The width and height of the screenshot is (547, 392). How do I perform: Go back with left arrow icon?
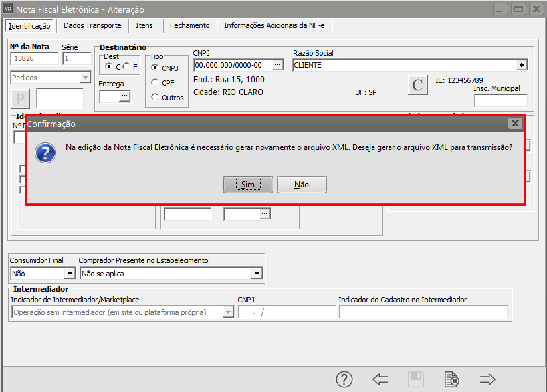click(380, 379)
